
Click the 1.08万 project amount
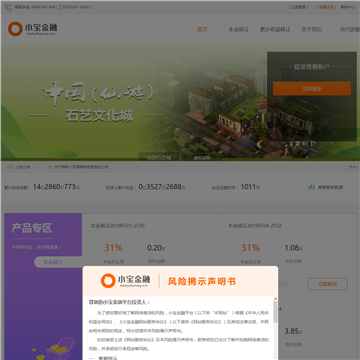click(293, 248)
